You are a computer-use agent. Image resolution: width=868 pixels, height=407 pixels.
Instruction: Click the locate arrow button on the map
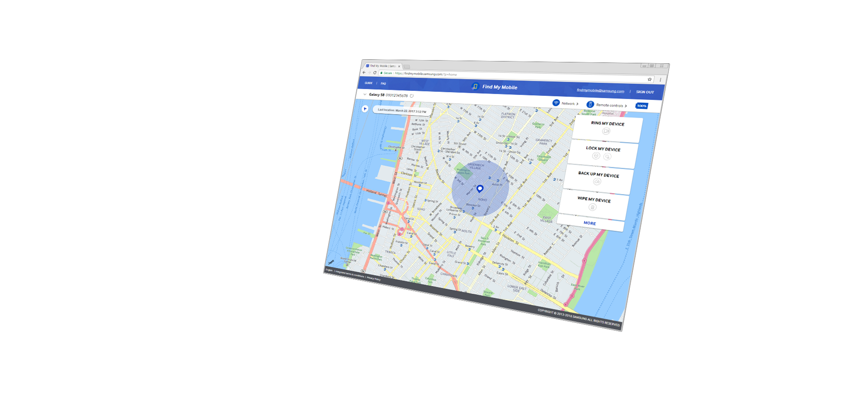click(365, 109)
